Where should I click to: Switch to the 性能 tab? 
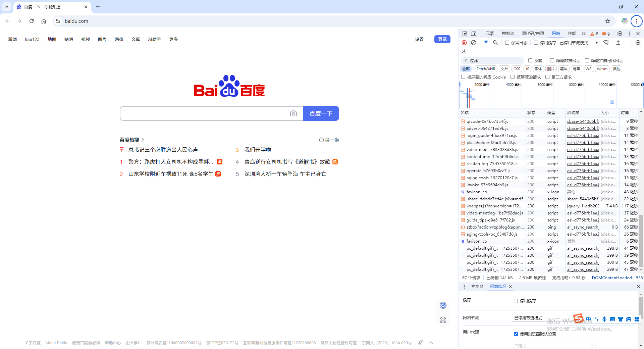[x=572, y=34]
